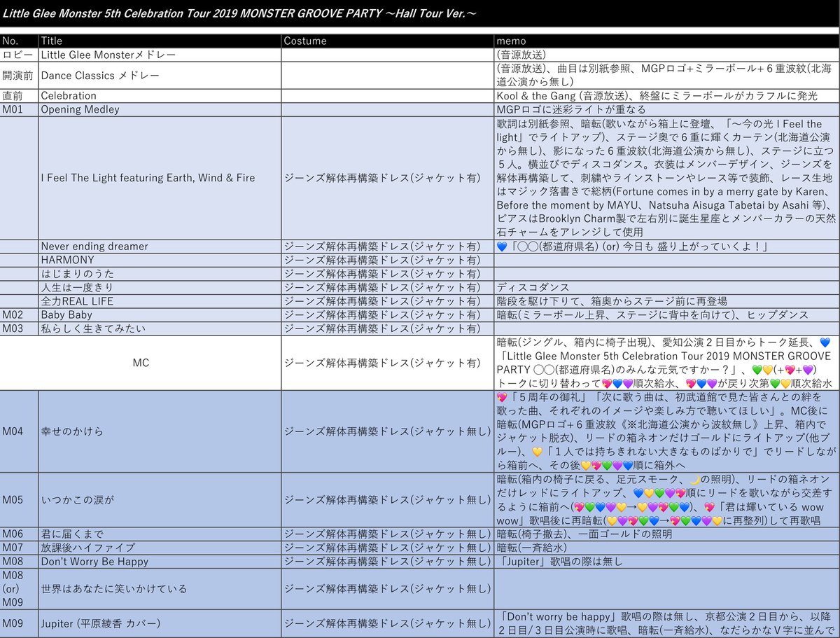This screenshot has width=840, height=638.
Task: Select the '開演前' cell
Action: click(x=20, y=75)
